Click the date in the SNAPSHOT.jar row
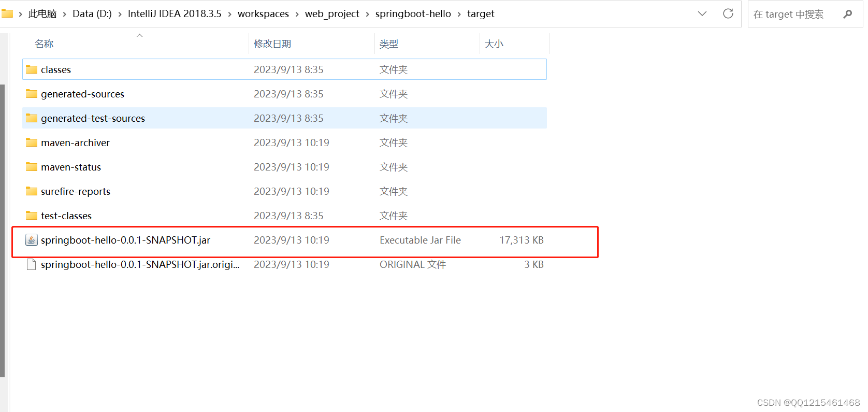 [292, 240]
